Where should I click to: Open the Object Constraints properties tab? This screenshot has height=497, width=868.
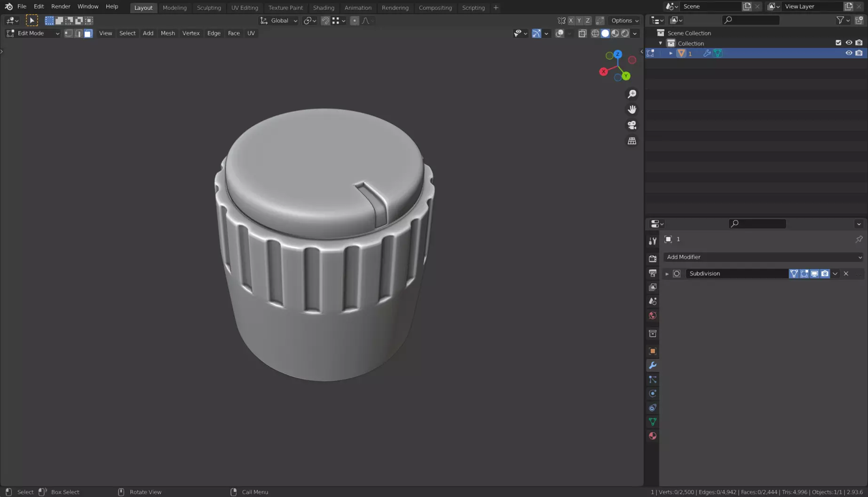coord(653,408)
